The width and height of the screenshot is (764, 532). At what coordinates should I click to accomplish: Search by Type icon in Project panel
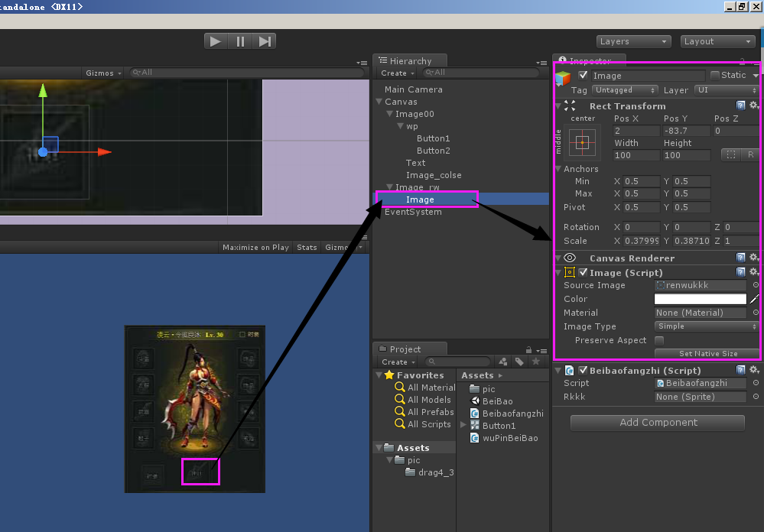tap(503, 362)
